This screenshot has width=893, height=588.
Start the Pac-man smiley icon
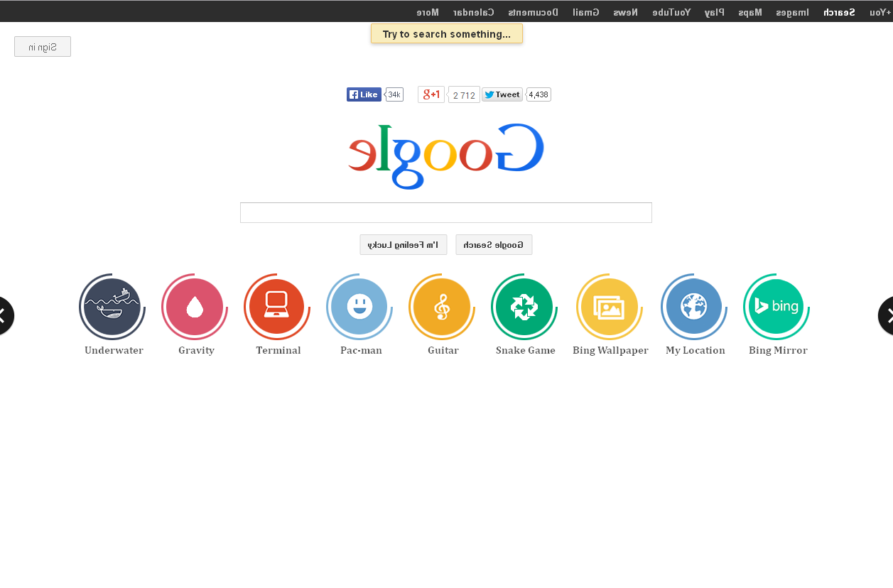(359, 307)
